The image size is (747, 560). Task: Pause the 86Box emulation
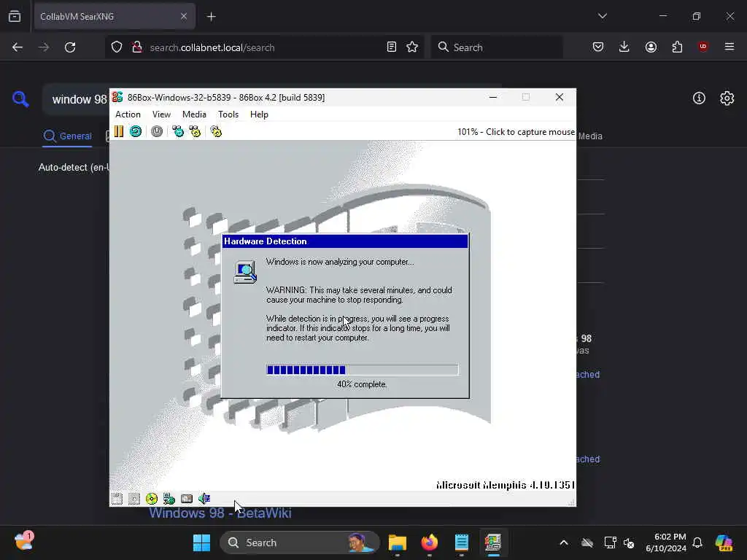119,131
